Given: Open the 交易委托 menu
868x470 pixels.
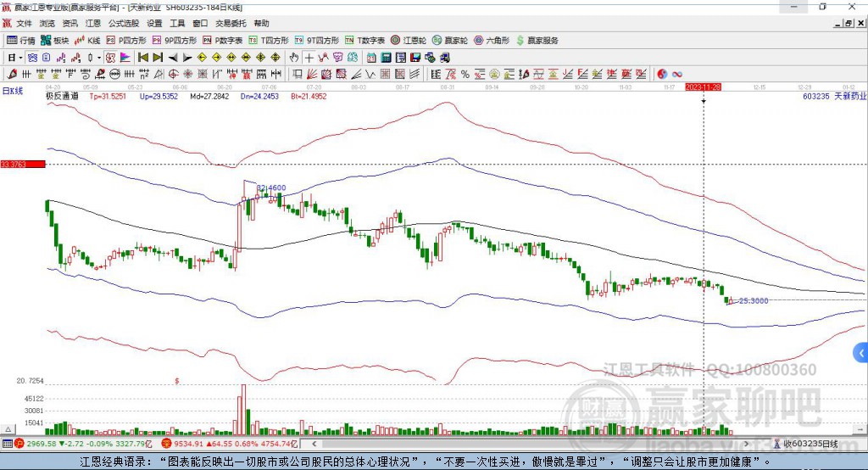Looking at the screenshot, I should [231, 23].
